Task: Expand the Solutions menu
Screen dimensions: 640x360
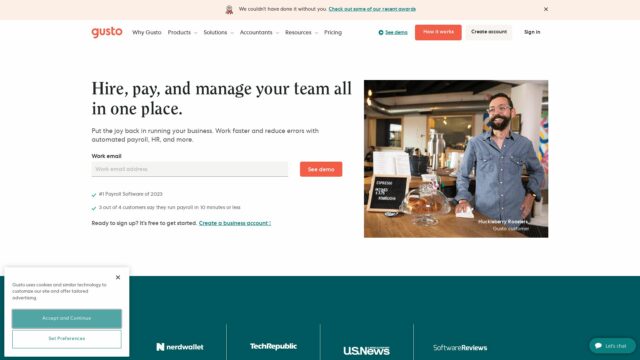Action: tap(218, 32)
